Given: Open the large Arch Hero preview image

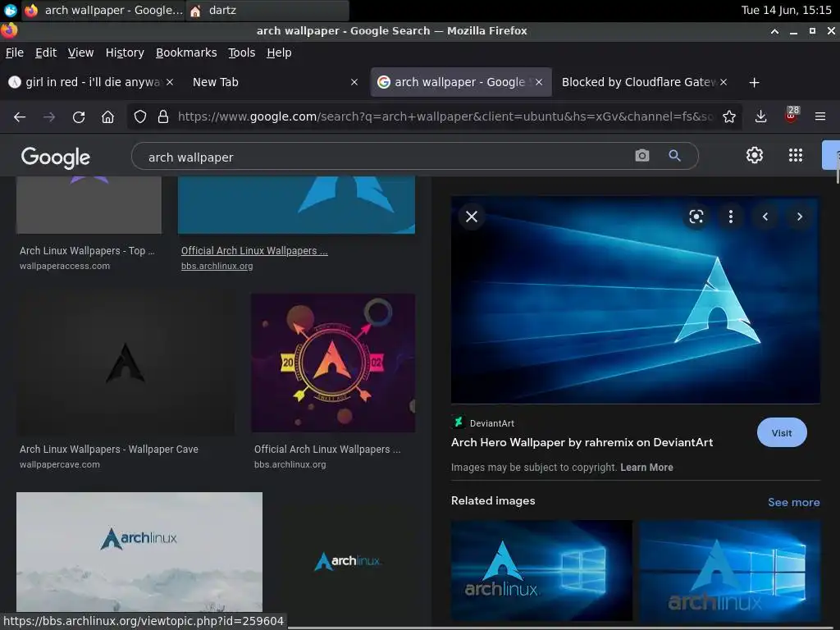Looking at the screenshot, I should coord(636,300).
